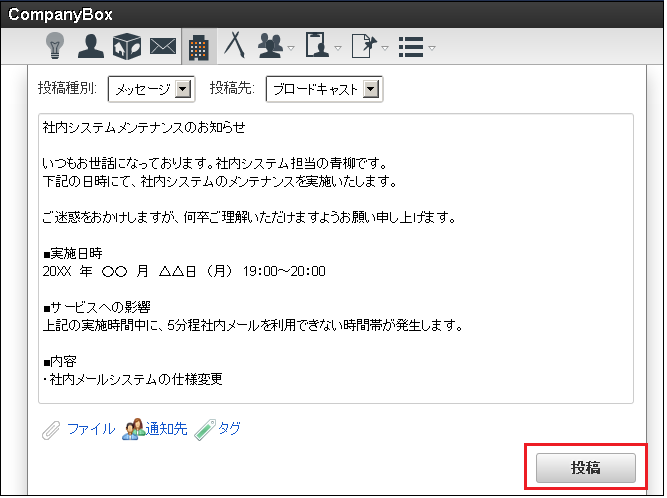
Task: Open the 投稿種別 メッセージ dropdown
Action: point(152,89)
